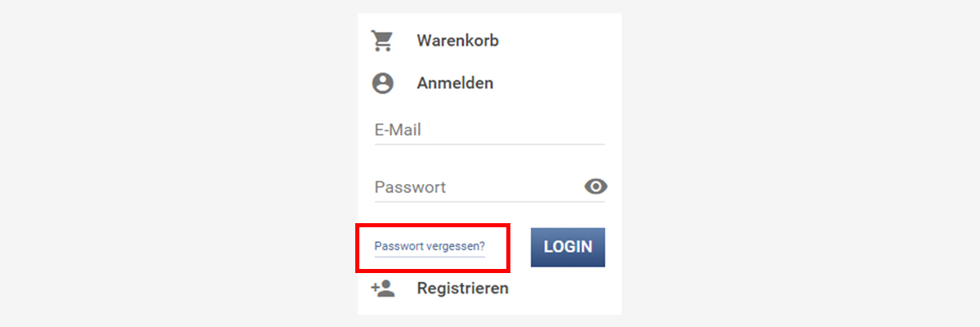Open the shopping cart icon
The image size is (980, 327).
point(381,40)
